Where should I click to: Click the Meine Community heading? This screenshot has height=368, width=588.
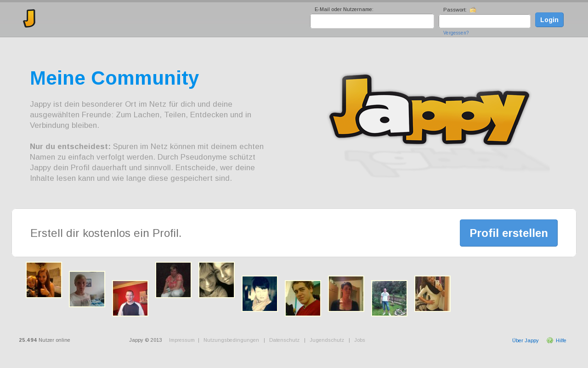(x=114, y=78)
